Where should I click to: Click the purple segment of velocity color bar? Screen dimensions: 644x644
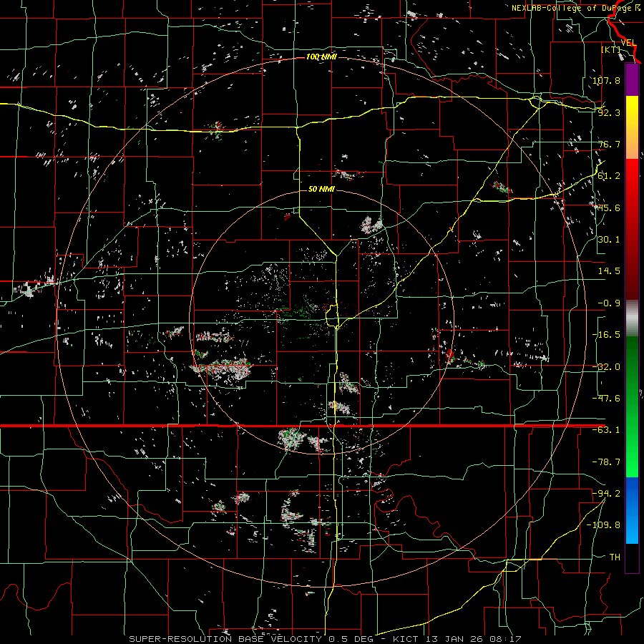tap(632, 79)
